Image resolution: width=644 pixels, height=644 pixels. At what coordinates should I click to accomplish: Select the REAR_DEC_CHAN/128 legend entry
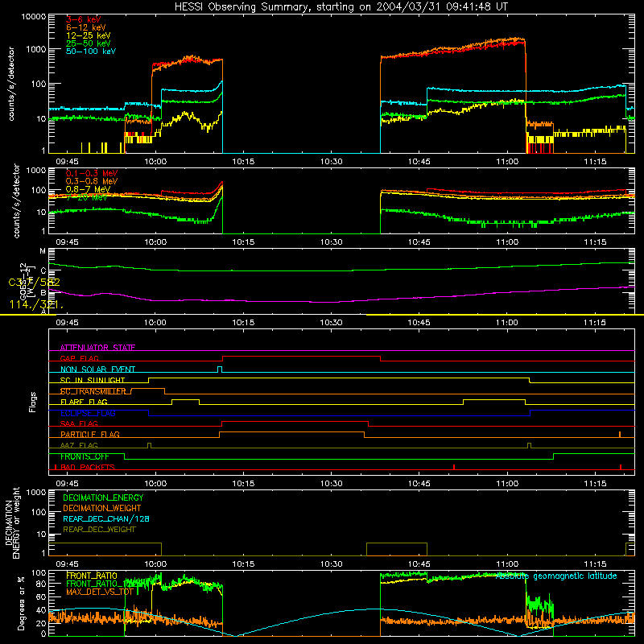[x=106, y=518]
